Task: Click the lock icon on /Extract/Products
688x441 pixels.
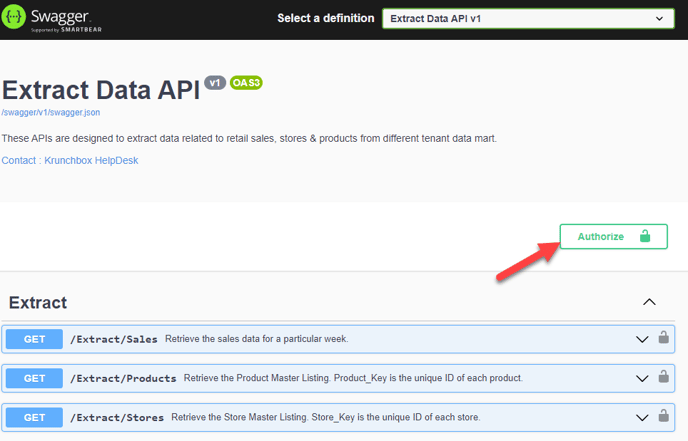Action: (x=663, y=376)
